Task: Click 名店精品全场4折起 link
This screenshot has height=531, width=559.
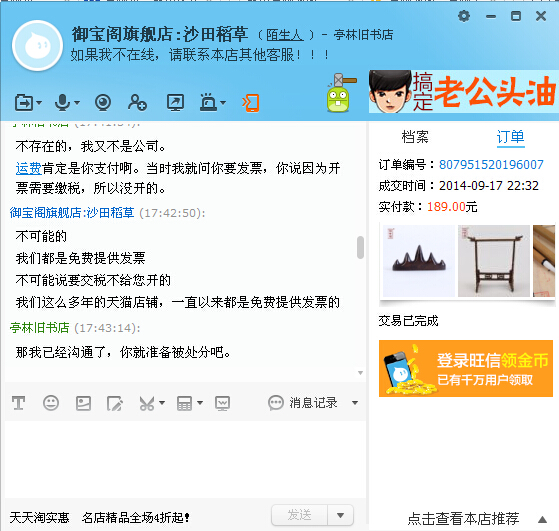Action: click(136, 517)
